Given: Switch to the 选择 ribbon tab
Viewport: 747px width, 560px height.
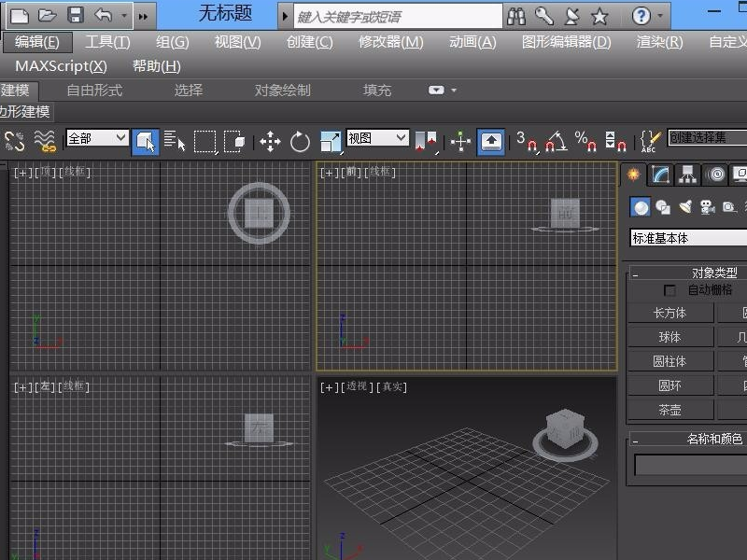Looking at the screenshot, I should coord(189,90).
